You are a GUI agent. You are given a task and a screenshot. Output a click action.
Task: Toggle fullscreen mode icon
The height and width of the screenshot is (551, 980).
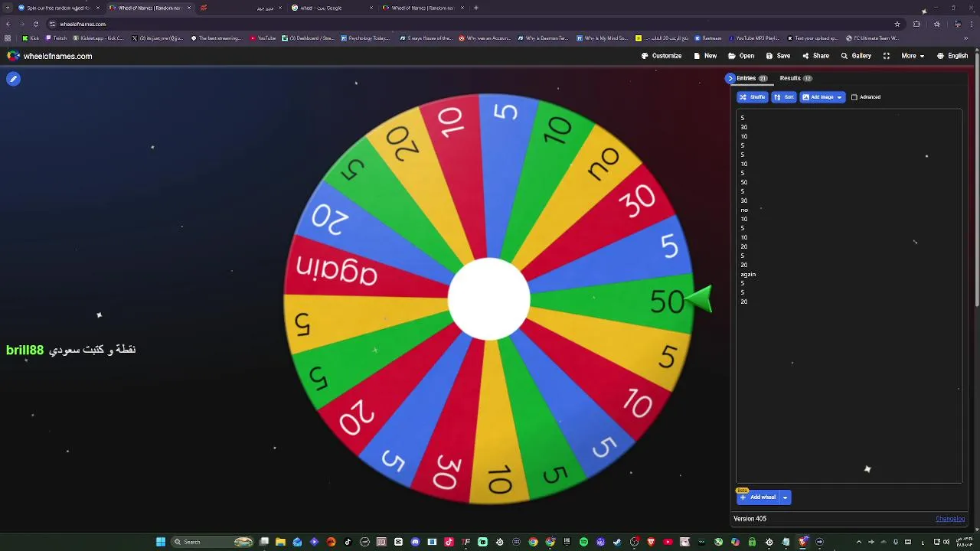(887, 56)
